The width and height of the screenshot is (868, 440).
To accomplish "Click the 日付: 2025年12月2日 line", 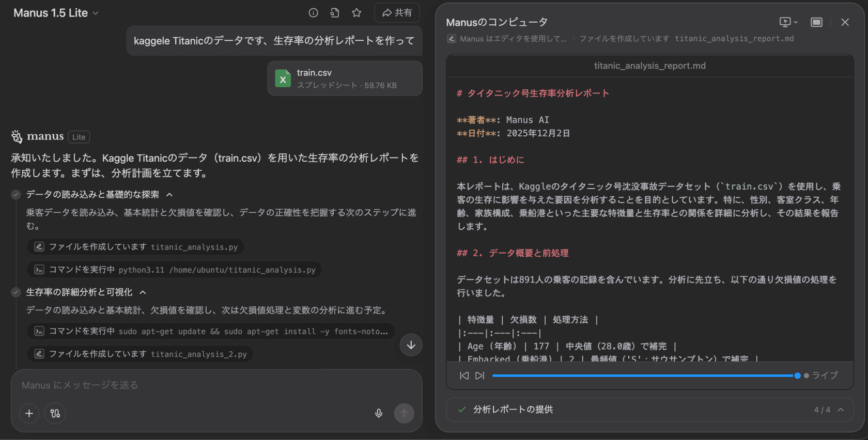I will pyautogui.click(x=513, y=133).
